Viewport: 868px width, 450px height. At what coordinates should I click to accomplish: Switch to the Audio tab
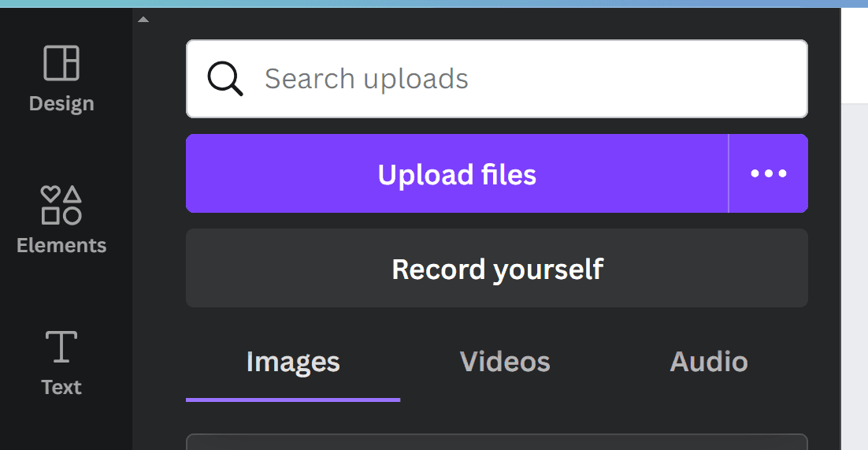click(x=709, y=362)
